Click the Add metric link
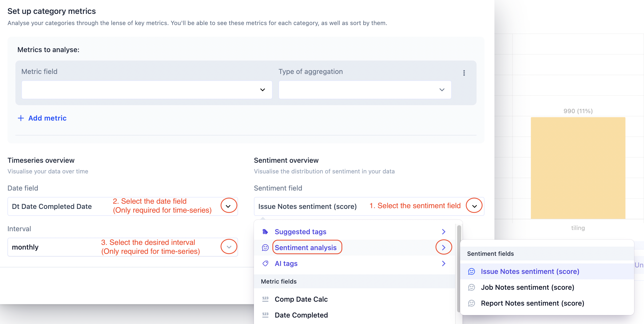The image size is (644, 324). tap(47, 118)
